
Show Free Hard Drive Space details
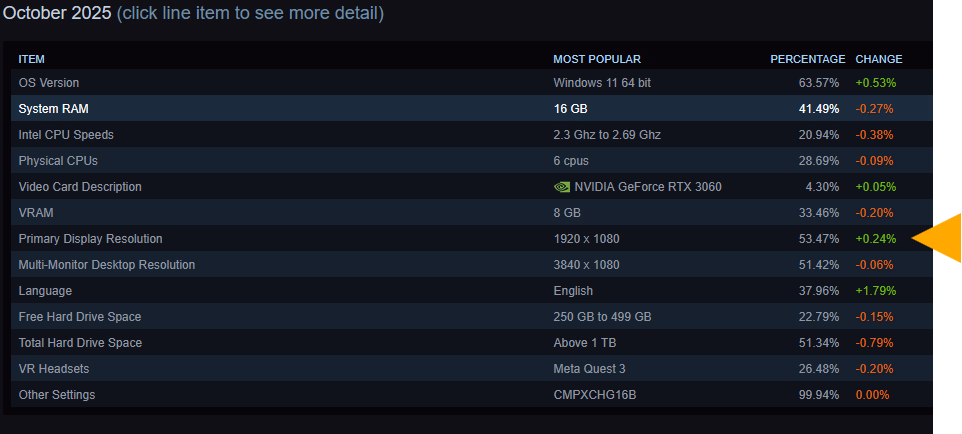point(80,317)
